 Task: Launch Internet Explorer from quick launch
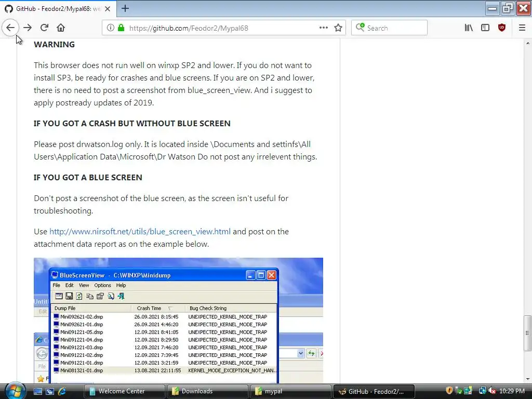62,391
